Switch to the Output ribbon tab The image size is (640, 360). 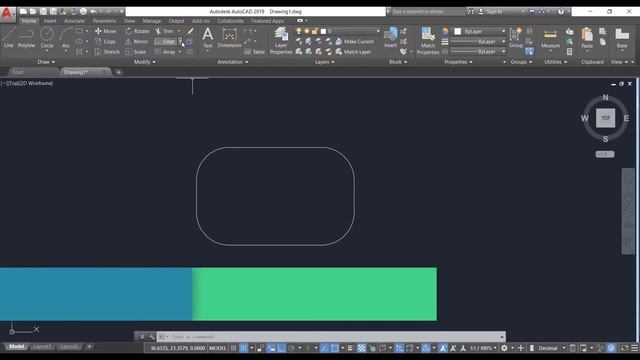pyautogui.click(x=176, y=21)
